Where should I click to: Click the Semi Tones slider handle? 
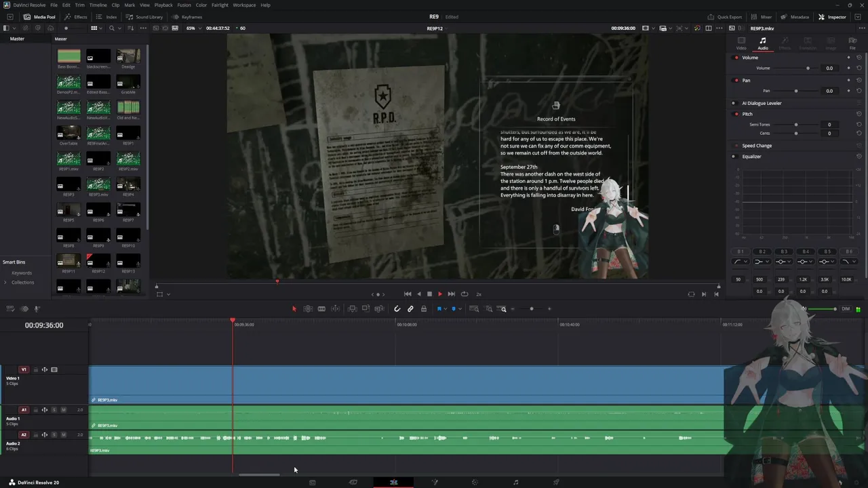click(x=796, y=125)
